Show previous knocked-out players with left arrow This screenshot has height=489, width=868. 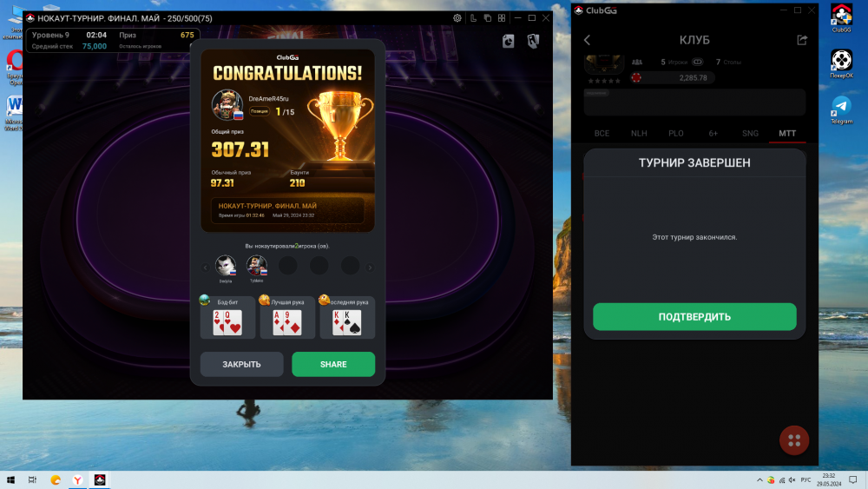pos(206,268)
